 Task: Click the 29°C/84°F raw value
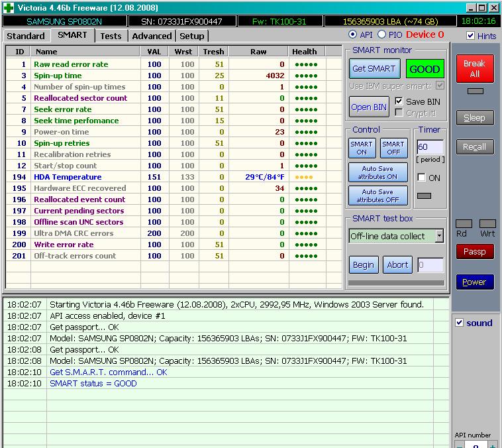pos(265,177)
